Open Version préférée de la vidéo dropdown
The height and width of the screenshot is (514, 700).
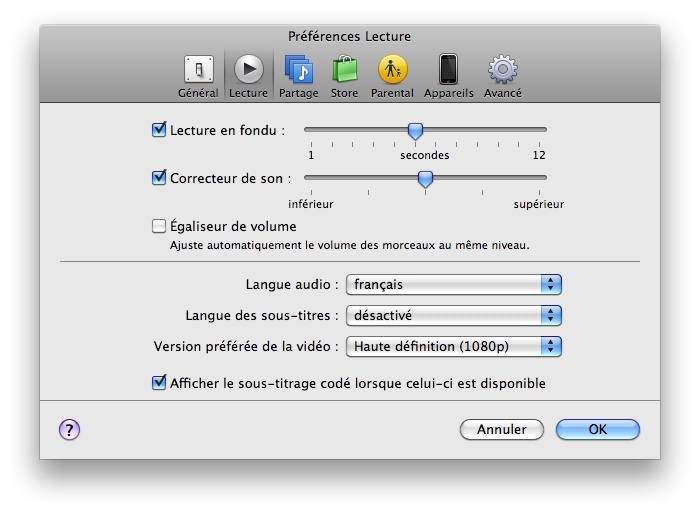click(x=453, y=347)
